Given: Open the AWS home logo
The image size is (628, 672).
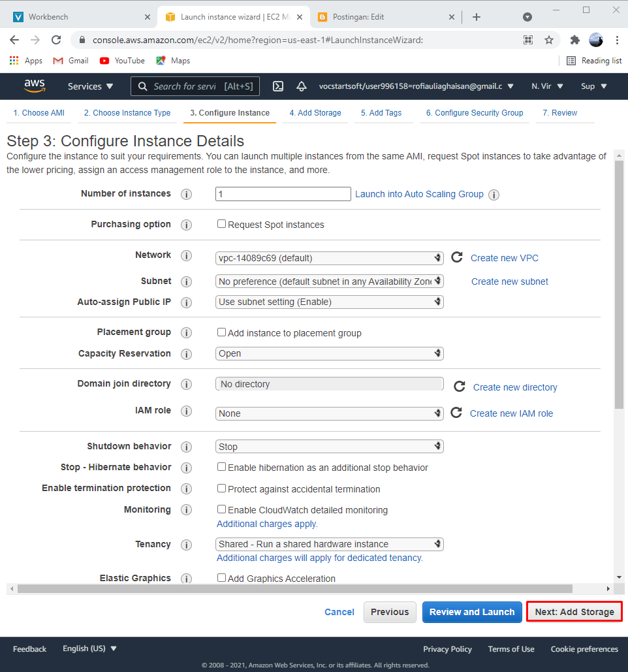Looking at the screenshot, I should 34,86.
